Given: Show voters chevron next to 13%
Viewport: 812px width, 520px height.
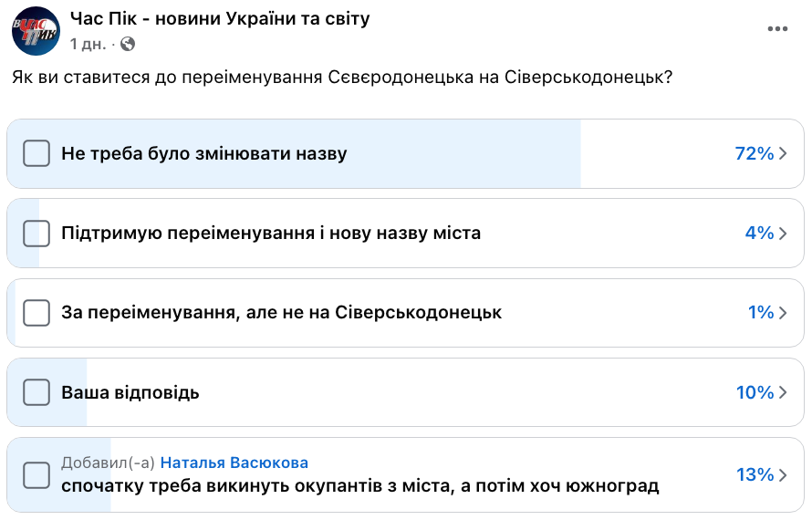Looking at the screenshot, I should tap(783, 474).
